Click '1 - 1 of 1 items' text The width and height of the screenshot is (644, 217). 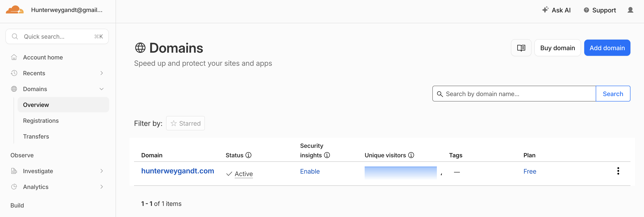click(161, 203)
